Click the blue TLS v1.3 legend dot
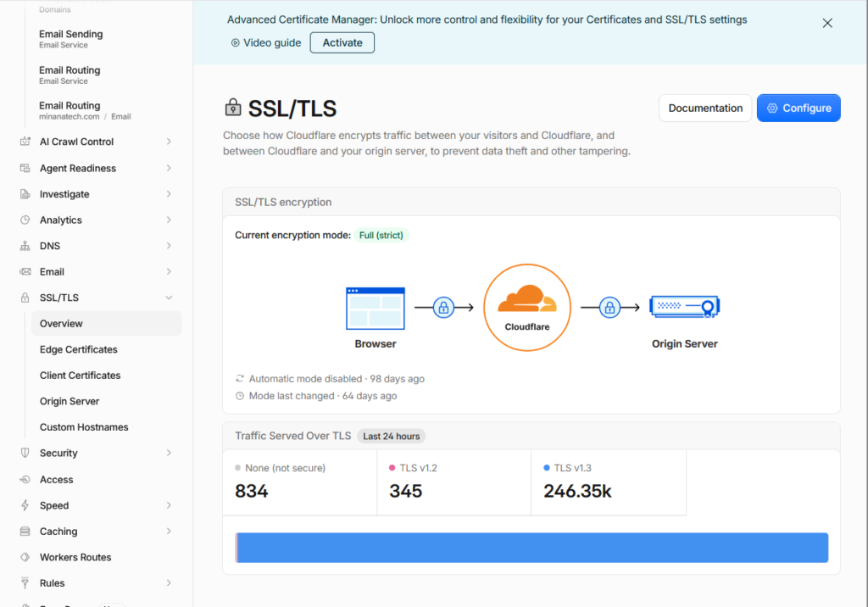Screen dimensions: 868x607 point(547,468)
